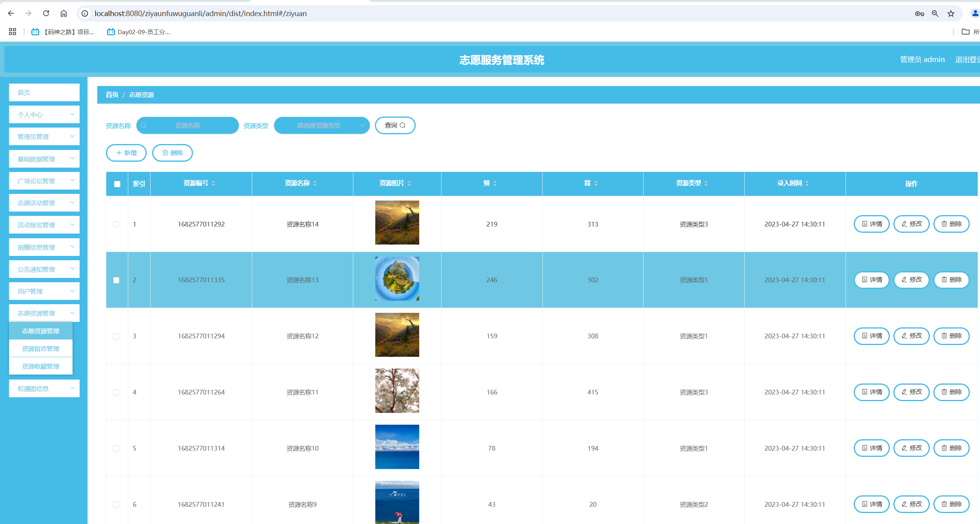Open 资源留言管理 submenu item
The width and height of the screenshot is (980, 524).
click(x=41, y=349)
